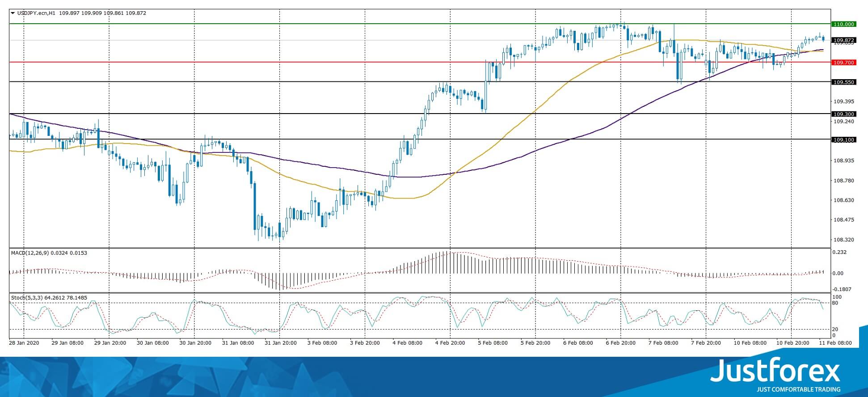The width and height of the screenshot is (868, 397).
Task: Click the "3 Feb 08:00" time label
Action: click(x=322, y=343)
